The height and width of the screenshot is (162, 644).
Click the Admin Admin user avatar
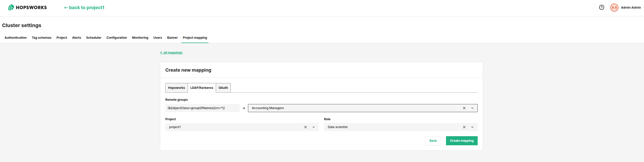[614, 8]
